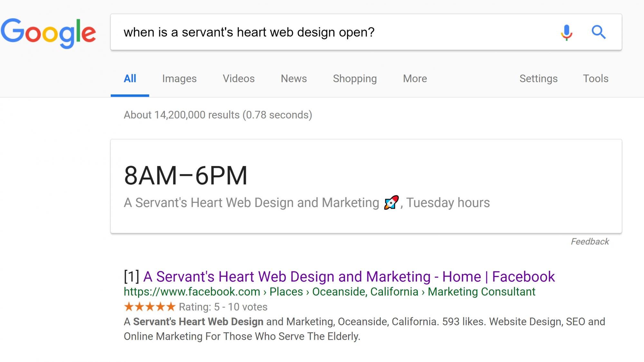Click the Google logo

pyautogui.click(x=48, y=33)
